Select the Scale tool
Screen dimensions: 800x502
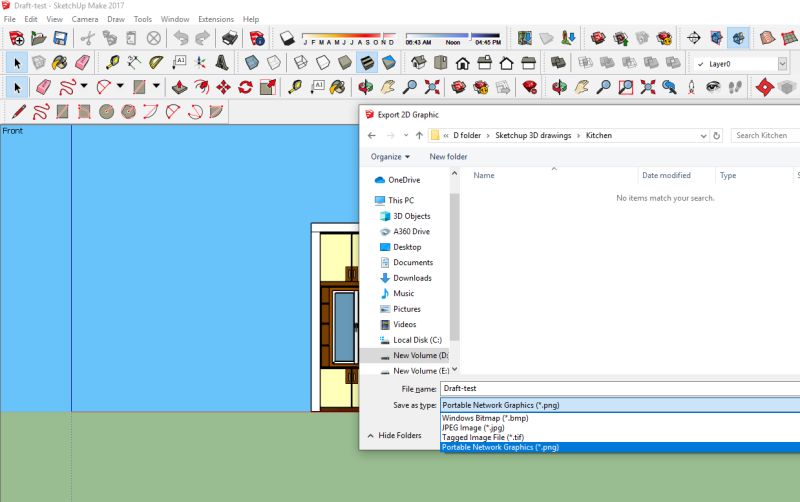point(267,87)
